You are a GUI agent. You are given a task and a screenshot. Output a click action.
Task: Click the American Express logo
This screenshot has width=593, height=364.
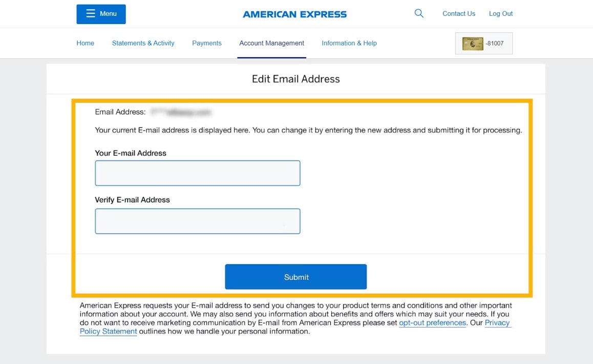294,14
